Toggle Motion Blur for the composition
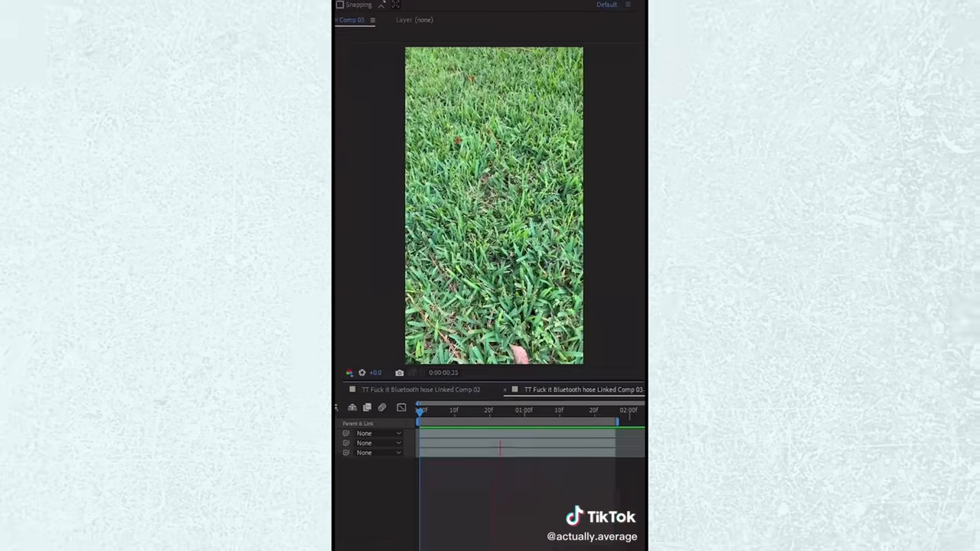Viewport: 980px width, 551px height. [x=382, y=407]
